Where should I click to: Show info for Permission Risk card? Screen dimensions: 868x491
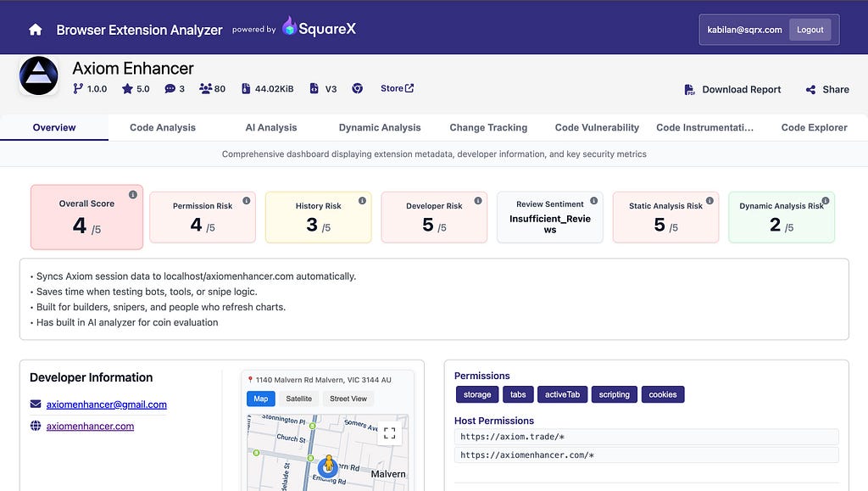coord(247,201)
